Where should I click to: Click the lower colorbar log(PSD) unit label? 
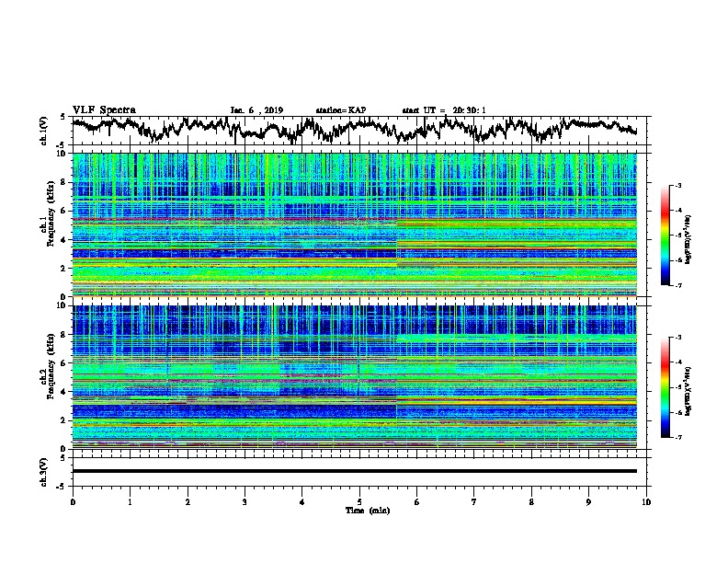tap(688, 392)
